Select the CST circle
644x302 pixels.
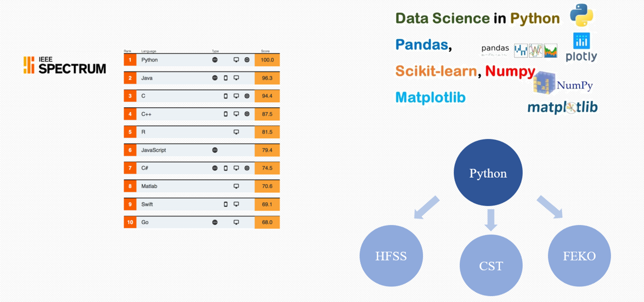tap(491, 265)
